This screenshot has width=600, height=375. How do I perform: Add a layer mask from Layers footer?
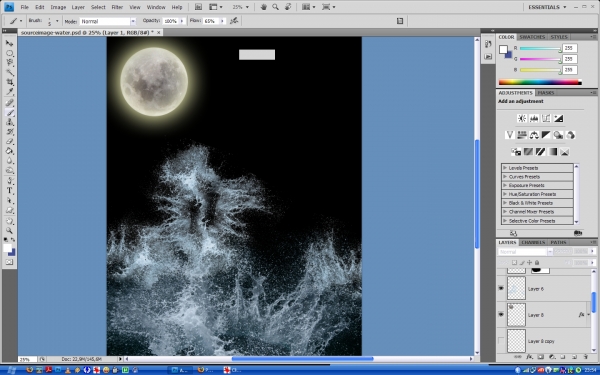click(540, 357)
